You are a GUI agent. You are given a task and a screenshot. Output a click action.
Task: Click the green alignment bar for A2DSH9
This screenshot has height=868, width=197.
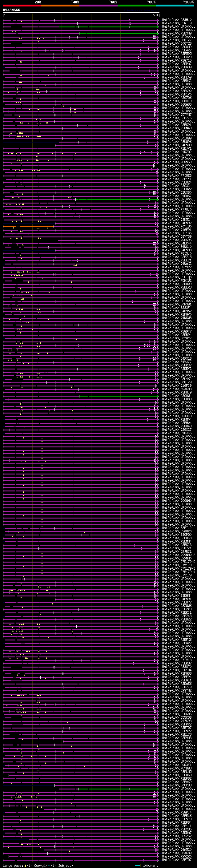point(119,34)
